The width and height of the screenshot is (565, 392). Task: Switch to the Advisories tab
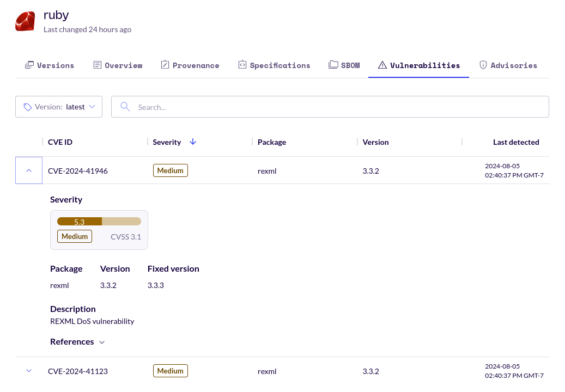(508, 65)
